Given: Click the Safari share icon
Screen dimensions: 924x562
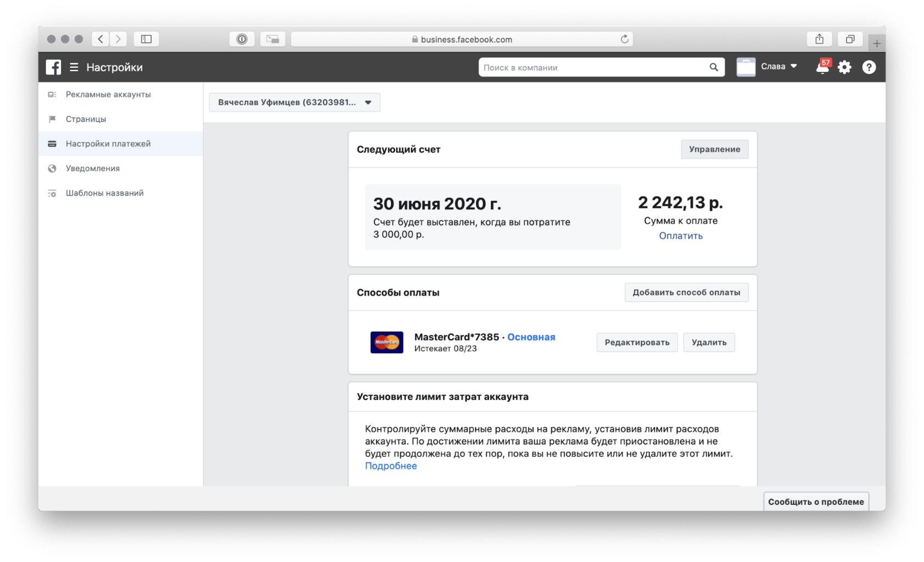Looking at the screenshot, I should click(820, 39).
